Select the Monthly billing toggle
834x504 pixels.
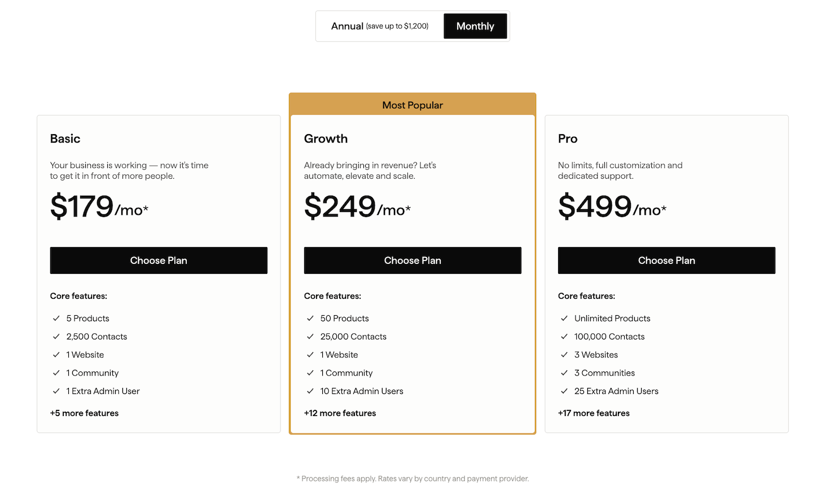pyautogui.click(x=475, y=26)
